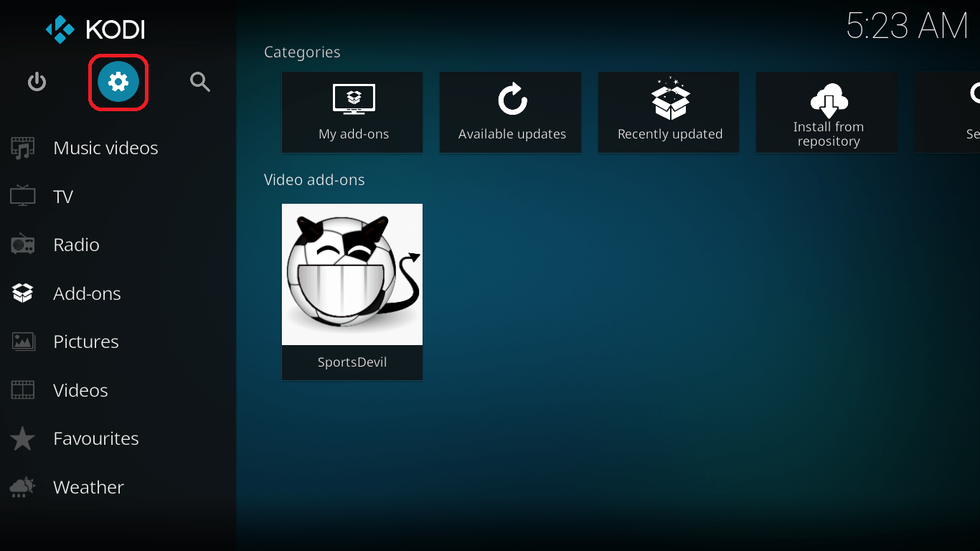This screenshot has width=980, height=551.
Task: Click the Favourites star icon
Action: (23, 438)
